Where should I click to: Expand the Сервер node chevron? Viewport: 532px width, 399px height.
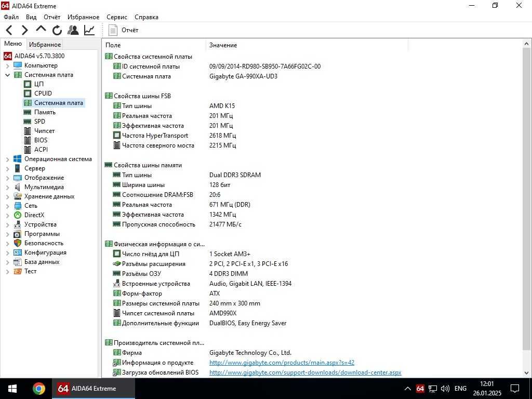pyautogui.click(x=7, y=168)
